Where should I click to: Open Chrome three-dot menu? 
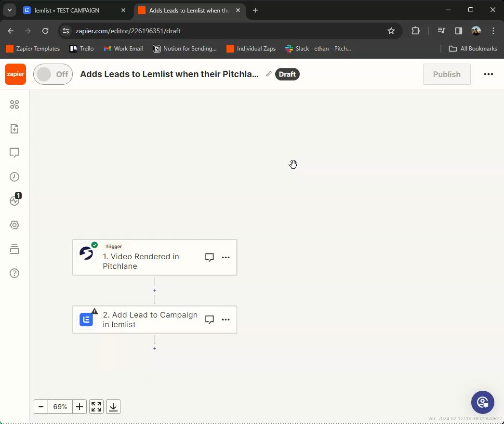493,31
